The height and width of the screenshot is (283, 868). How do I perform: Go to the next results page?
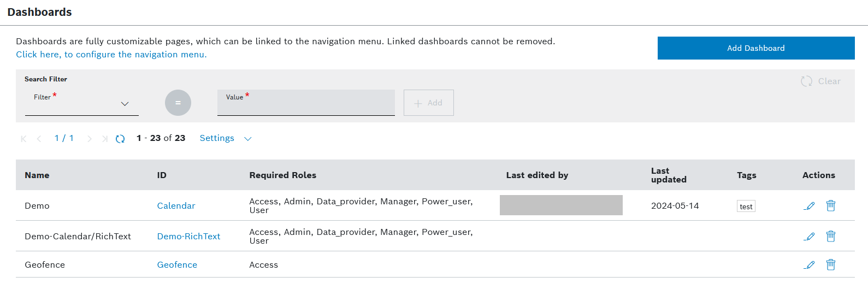pyautogui.click(x=90, y=139)
